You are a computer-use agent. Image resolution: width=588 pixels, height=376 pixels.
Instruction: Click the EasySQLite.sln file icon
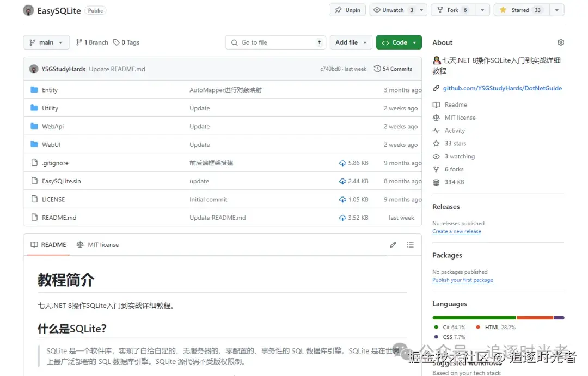click(34, 181)
